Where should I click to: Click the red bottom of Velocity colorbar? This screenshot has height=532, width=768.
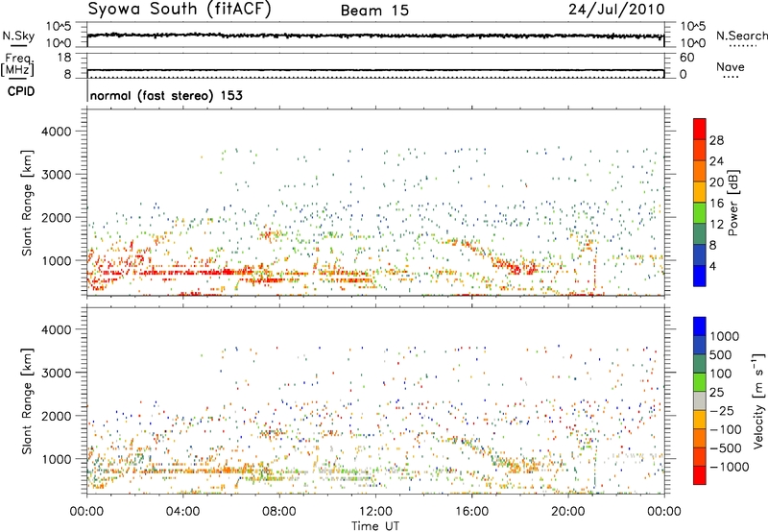700,475
